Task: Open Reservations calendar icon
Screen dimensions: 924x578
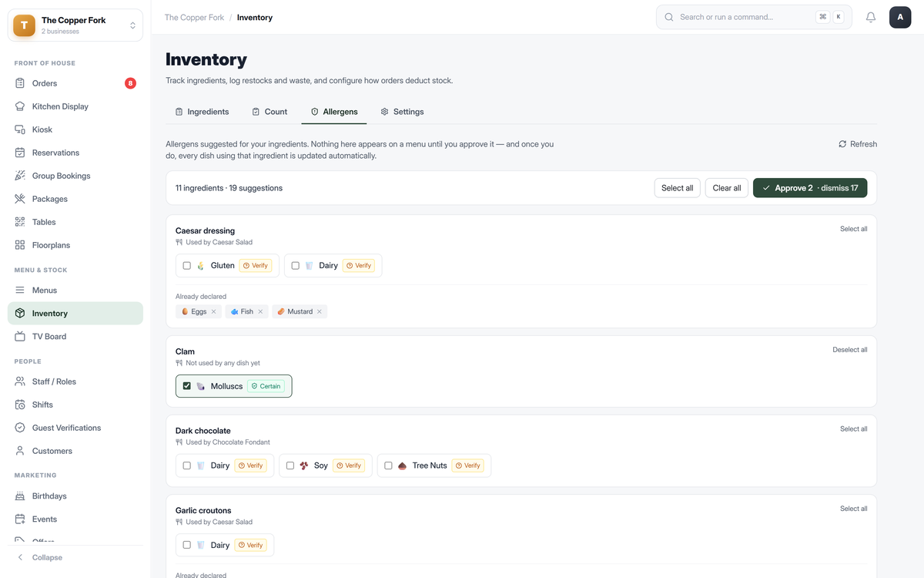Action: point(20,153)
